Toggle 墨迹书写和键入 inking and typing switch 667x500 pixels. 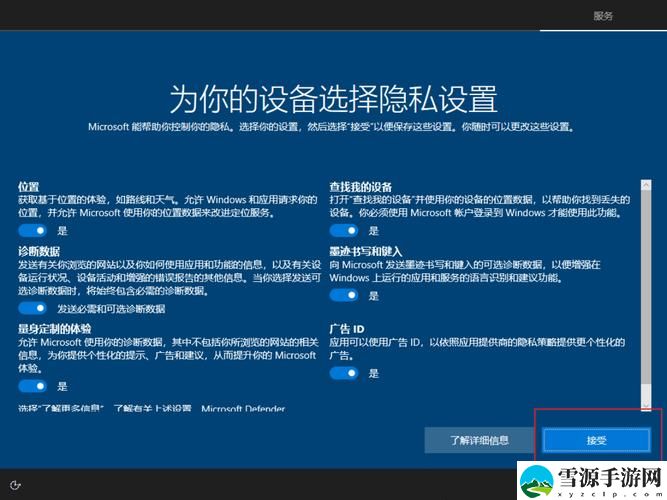(x=344, y=295)
